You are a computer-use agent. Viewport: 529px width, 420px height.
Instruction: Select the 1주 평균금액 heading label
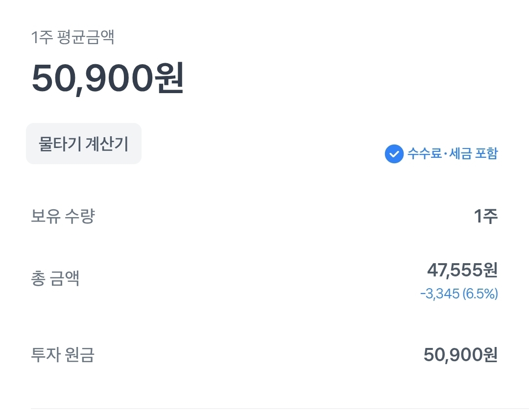pos(72,38)
